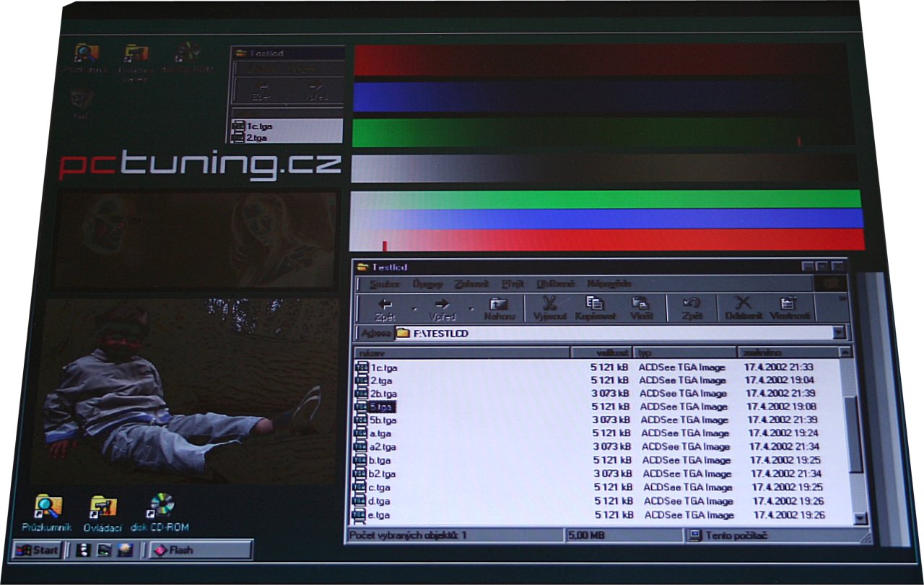
Task: Open the Soubor menu
Action: (385, 284)
